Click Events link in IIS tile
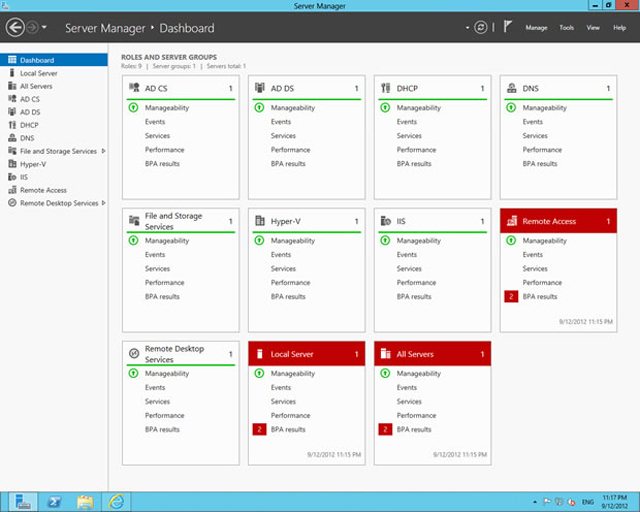The width and height of the screenshot is (640, 512). pyautogui.click(x=407, y=254)
